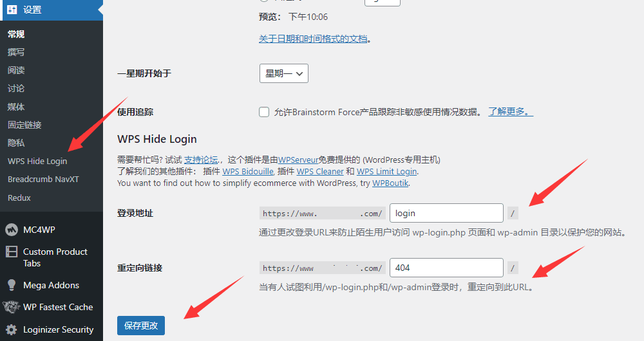Screen dimensions: 644x341
Task: Expand the week starts on dropdown
Action: pyautogui.click(x=284, y=73)
